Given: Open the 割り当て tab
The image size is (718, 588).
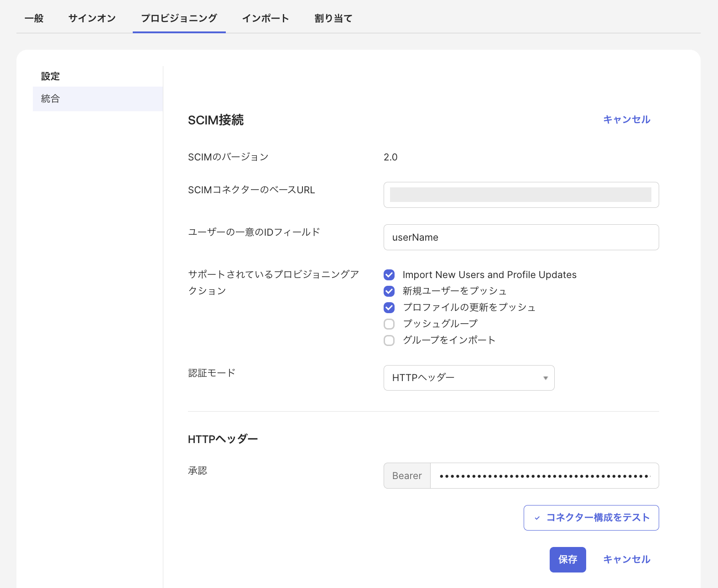Looking at the screenshot, I should coord(333,18).
